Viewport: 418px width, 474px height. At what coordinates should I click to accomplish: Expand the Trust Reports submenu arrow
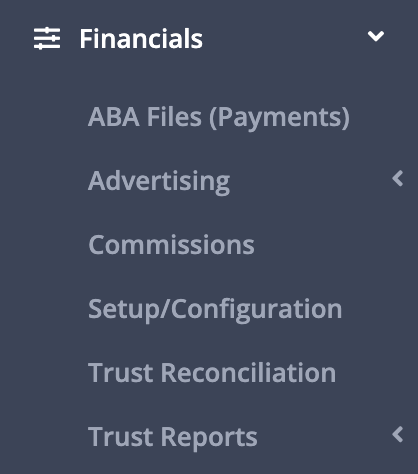pos(398,434)
